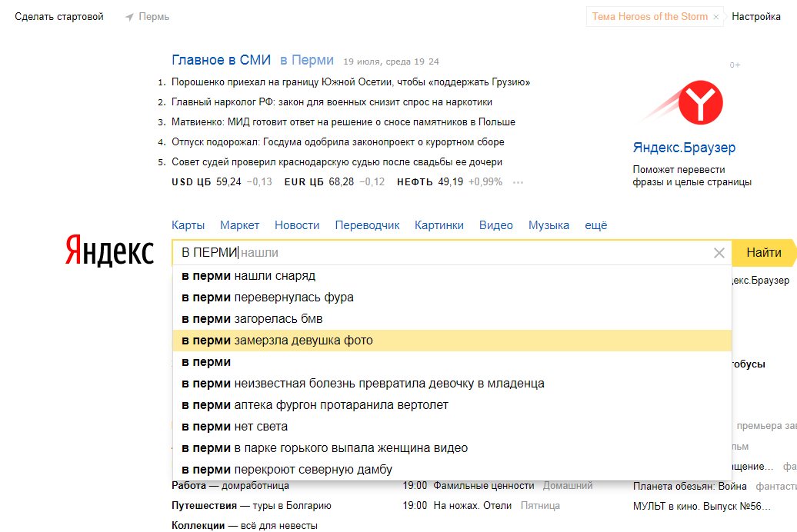
Task: Open Работа — домработница link
Action: point(230,486)
